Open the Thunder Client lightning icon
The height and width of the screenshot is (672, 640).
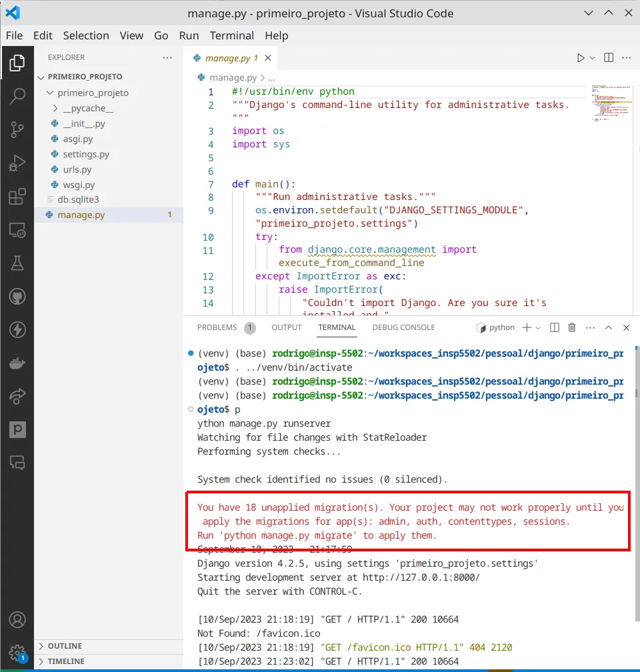click(x=17, y=329)
